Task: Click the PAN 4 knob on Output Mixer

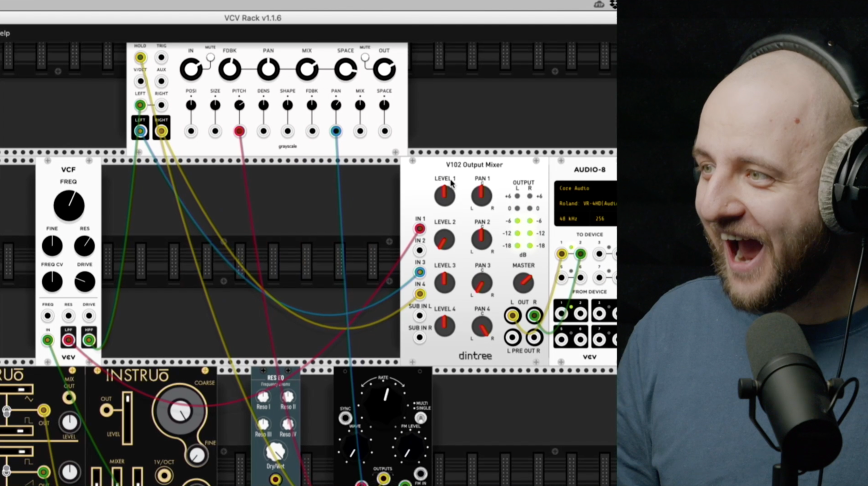Action: (482, 326)
